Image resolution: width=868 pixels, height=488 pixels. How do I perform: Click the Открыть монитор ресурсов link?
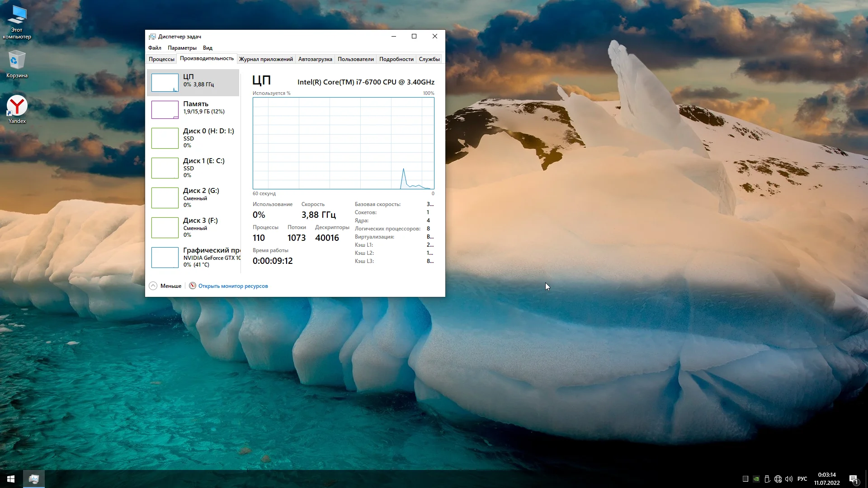(x=233, y=286)
